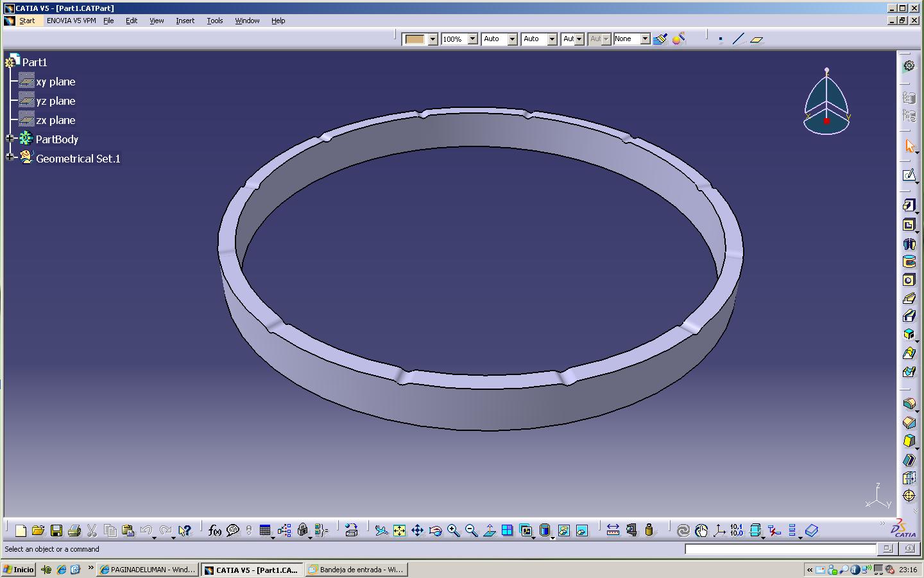Screen dimensions: 924x578
Task: Click the view compass in top-right
Action: [826, 101]
